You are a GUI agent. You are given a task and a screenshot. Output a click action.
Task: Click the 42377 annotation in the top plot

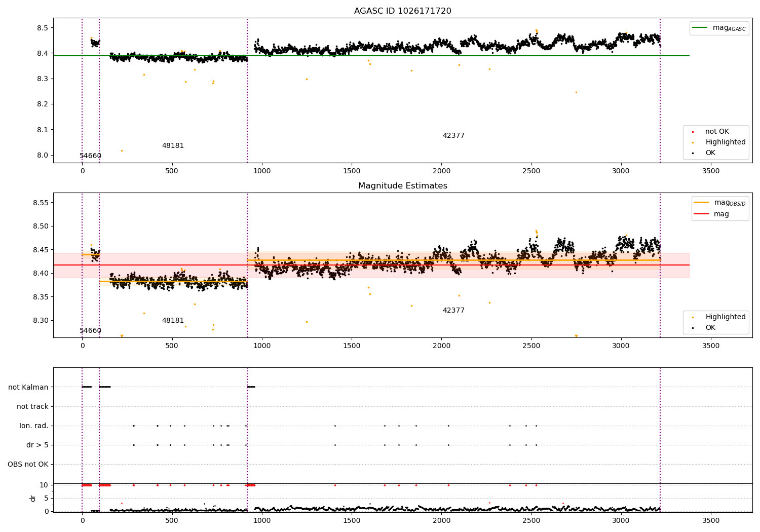coord(453,136)
